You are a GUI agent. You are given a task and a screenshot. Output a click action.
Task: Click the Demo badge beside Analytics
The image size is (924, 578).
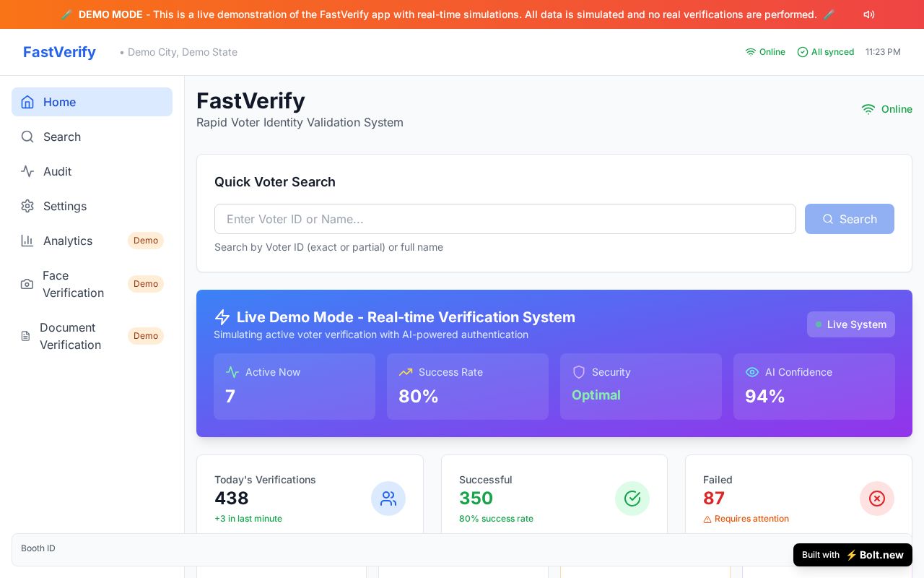pos(146,241)
